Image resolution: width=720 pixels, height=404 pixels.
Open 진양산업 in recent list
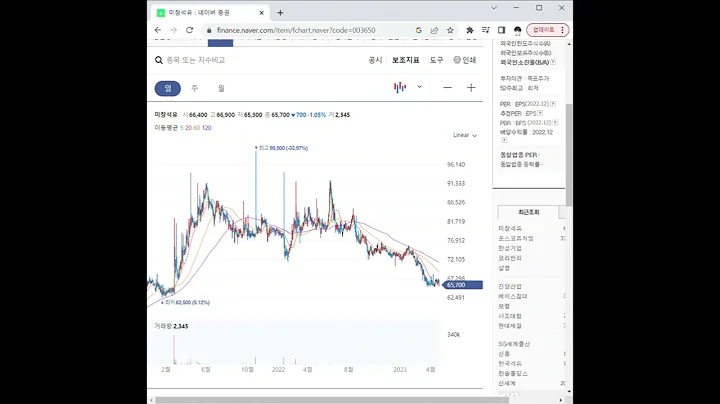pos(510,286)
